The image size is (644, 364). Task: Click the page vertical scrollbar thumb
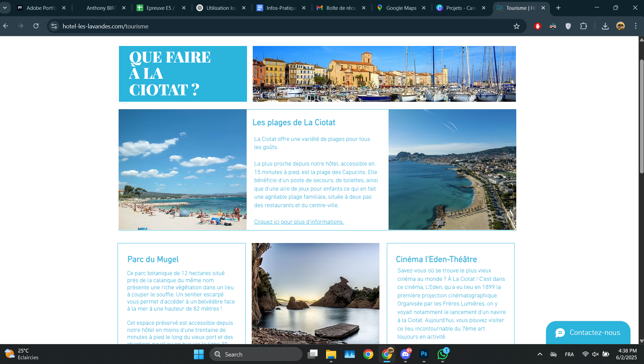click(x=641, y=117)
